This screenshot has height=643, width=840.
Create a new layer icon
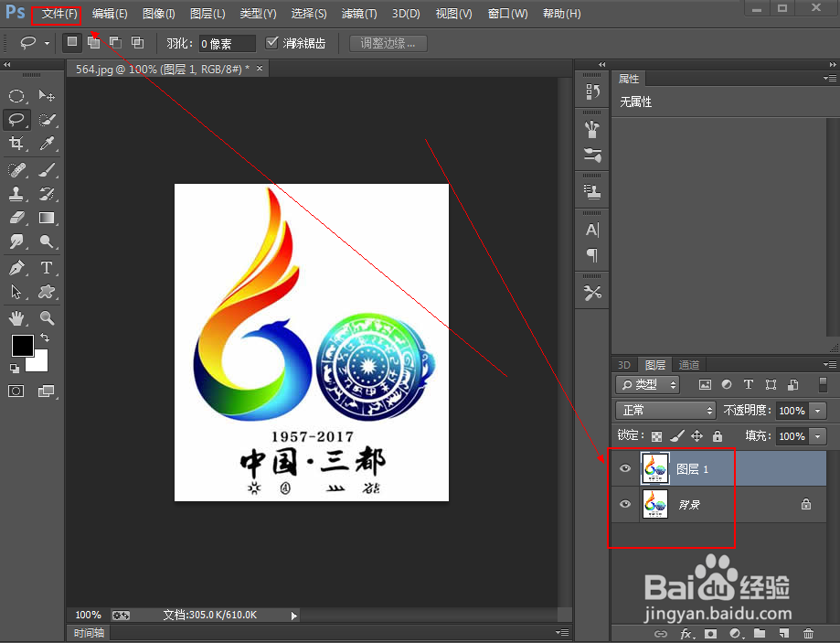tap(783, 634)
